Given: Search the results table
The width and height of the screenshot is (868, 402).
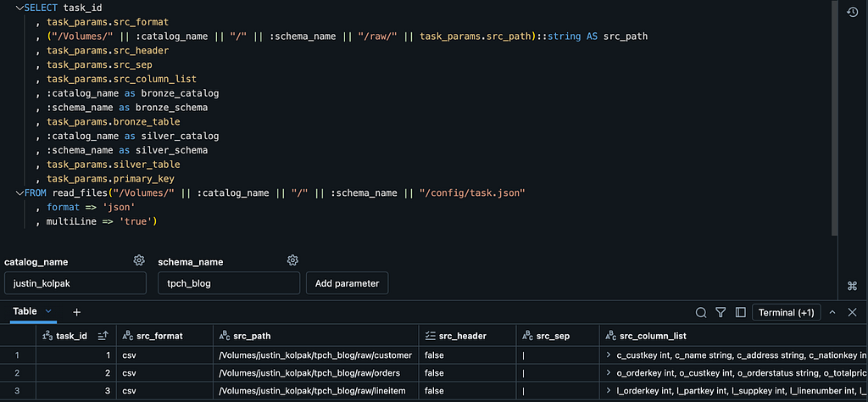Looking at the screenshot, I should pos(701,313).
